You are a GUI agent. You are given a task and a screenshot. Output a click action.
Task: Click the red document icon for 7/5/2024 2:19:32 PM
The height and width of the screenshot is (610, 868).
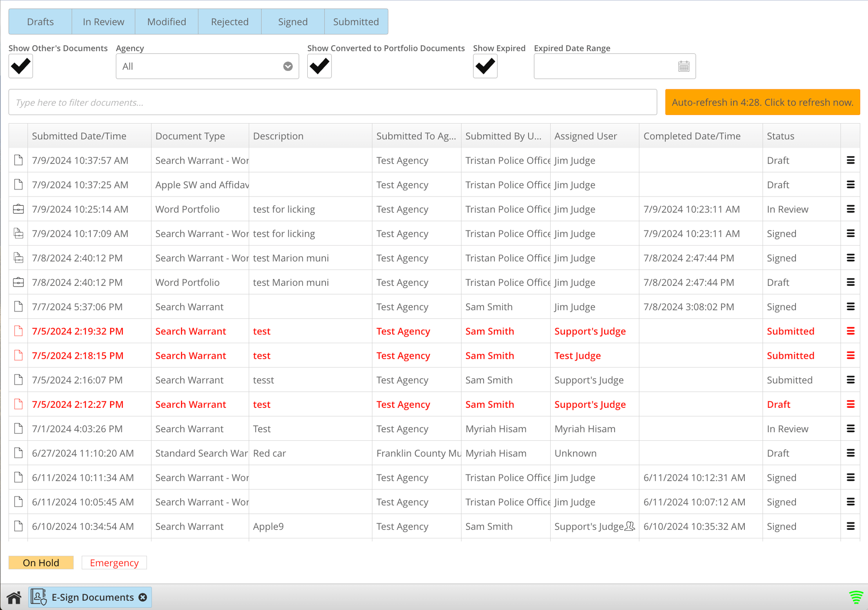coord(19,330)
